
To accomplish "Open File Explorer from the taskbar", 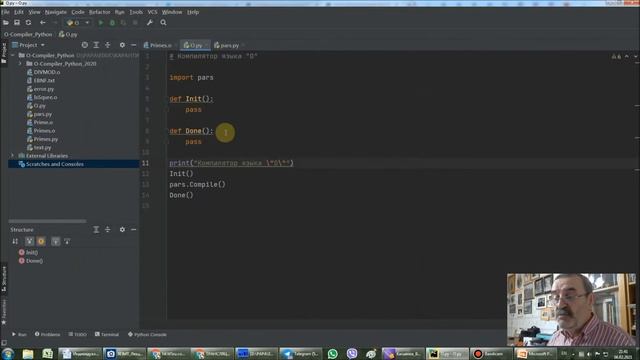I will (x=28, y=353).
